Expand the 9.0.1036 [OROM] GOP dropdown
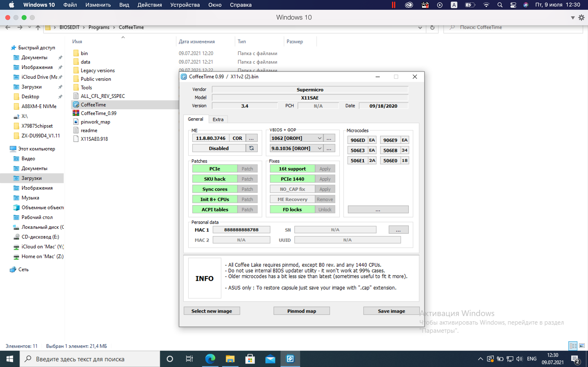 point(320,148)
